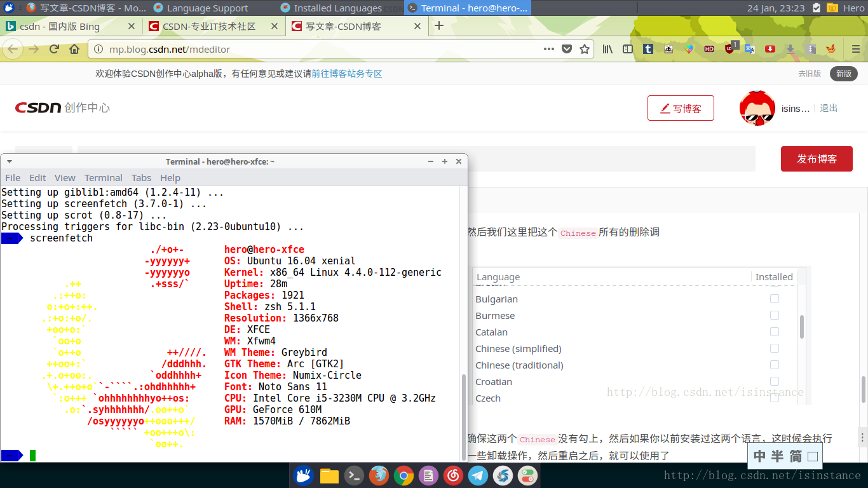Screen dimensions: 868x488
Task: Open the Xfce settings toggles dock icon
Action: point(527,475)
